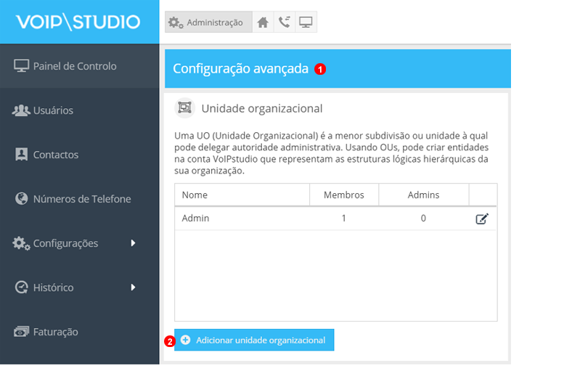
Task: Sort by the Membros column header
Action: [x=343, y=195]
